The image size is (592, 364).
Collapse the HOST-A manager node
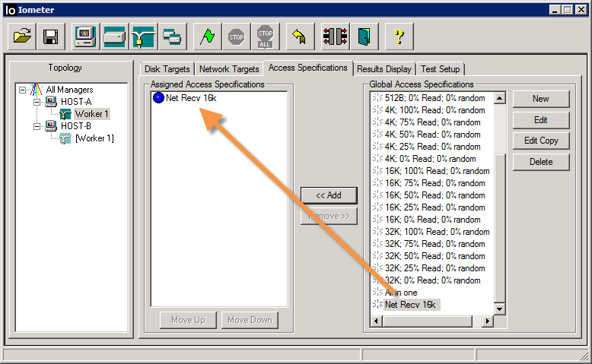pos(37,102)
